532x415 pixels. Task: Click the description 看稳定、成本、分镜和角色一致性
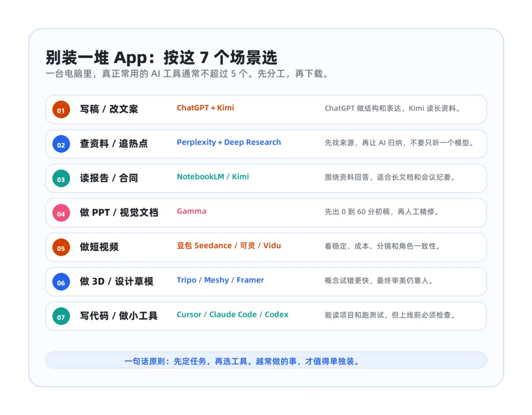383,246
